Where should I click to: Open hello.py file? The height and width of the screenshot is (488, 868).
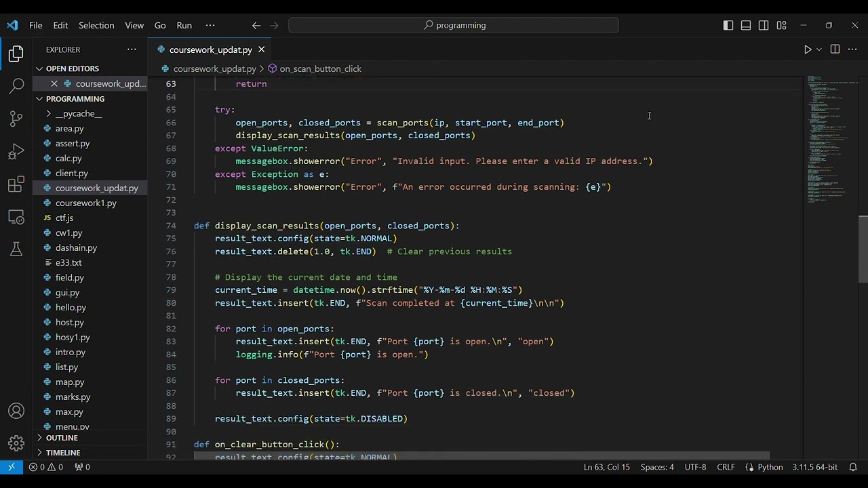[x=90, y=307]
